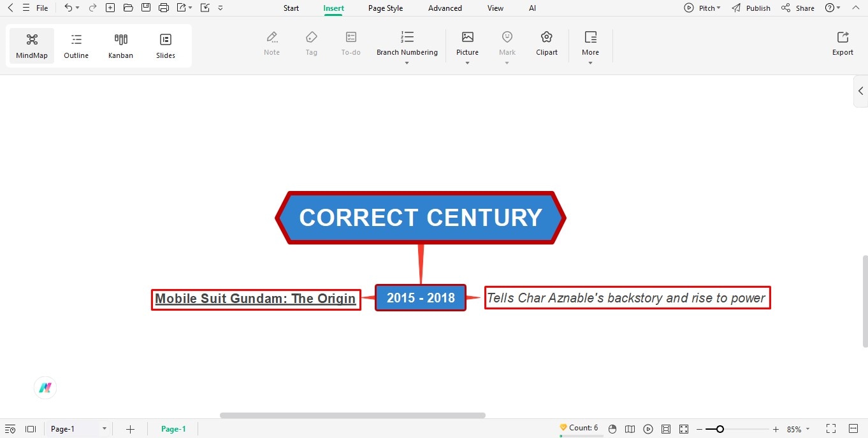Open the Help question-mark dropdown
This screenshot has width=868, height=438.
tap(832, 8)
